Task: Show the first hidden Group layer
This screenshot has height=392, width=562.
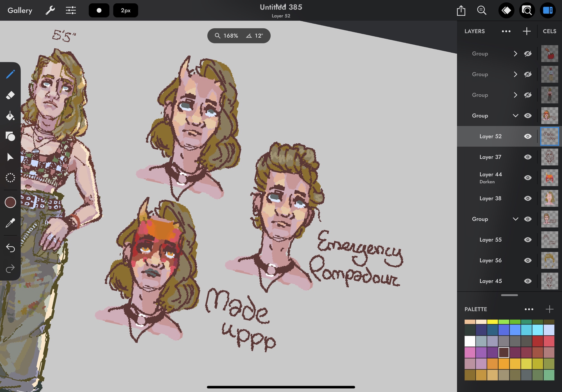Action: click(x=528, y=54)
